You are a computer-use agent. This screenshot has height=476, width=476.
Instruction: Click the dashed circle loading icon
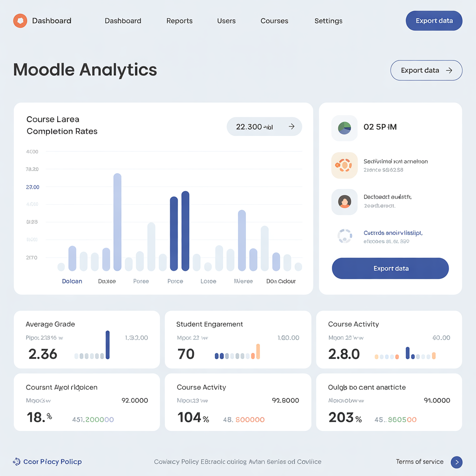coord(344,236)
